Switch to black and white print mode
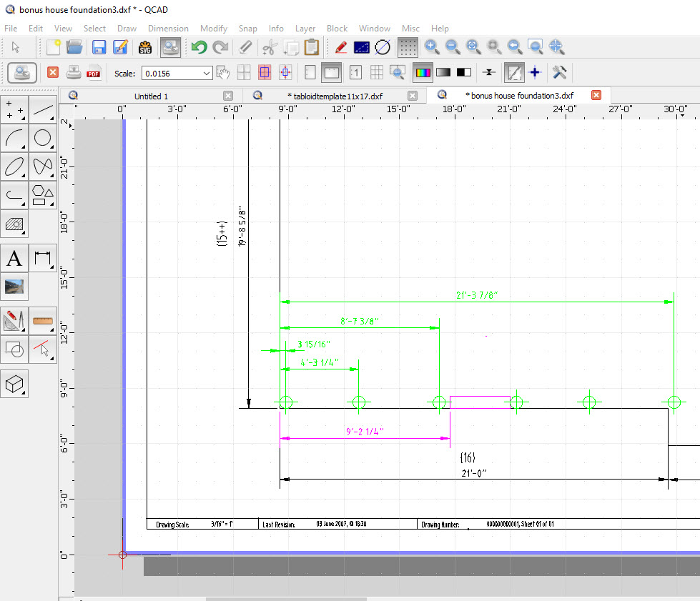This screenshot has width=700, height=601. point(464,73)
